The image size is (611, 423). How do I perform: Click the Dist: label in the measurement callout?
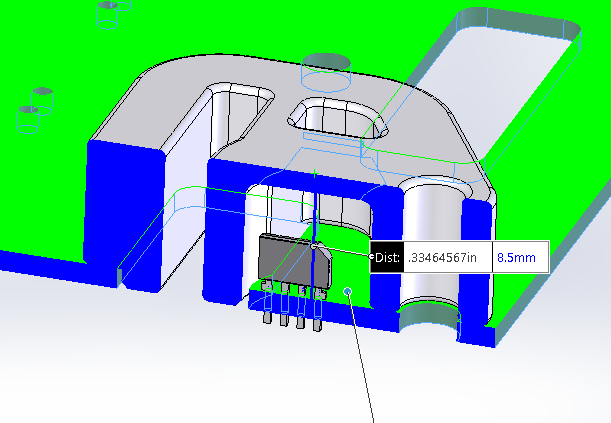[x=387, y=258]
